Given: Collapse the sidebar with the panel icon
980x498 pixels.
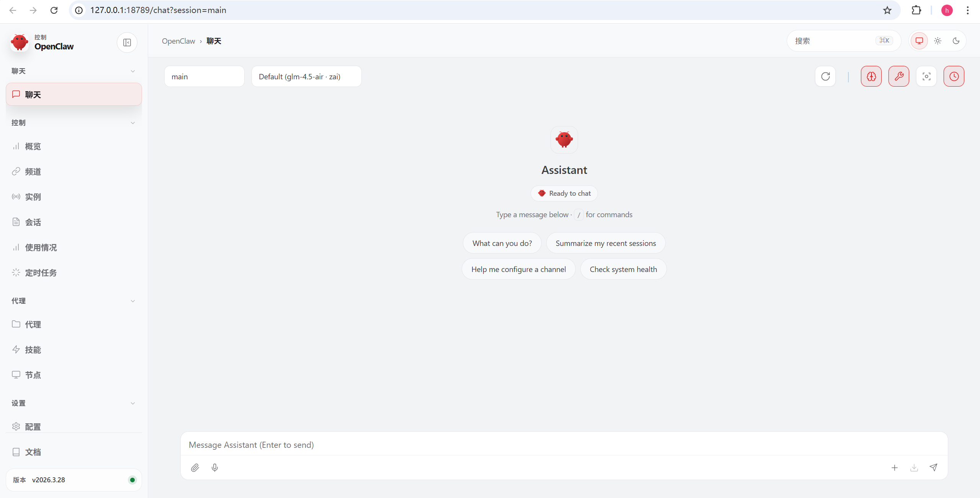Looking at the screenshot, I should coord(127,43).
